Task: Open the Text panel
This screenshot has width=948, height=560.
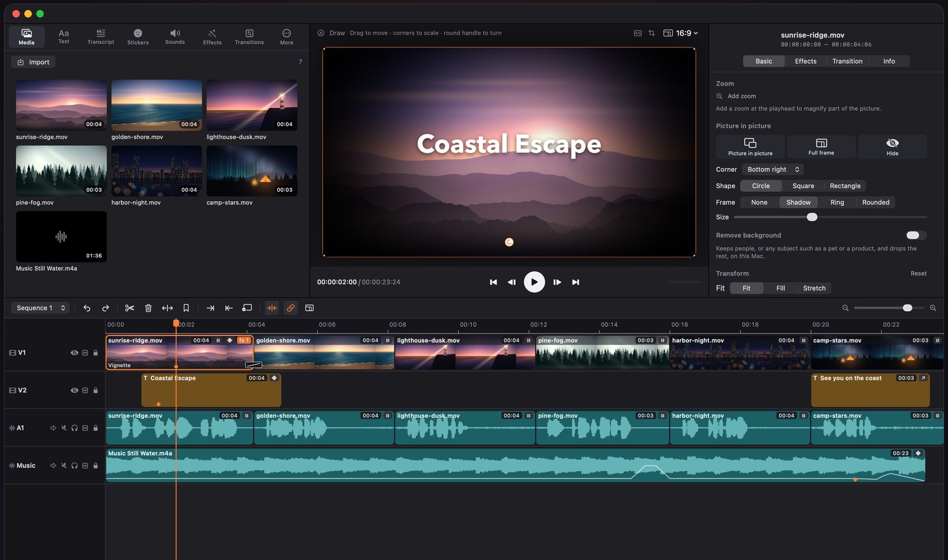Action: (63, 37)
